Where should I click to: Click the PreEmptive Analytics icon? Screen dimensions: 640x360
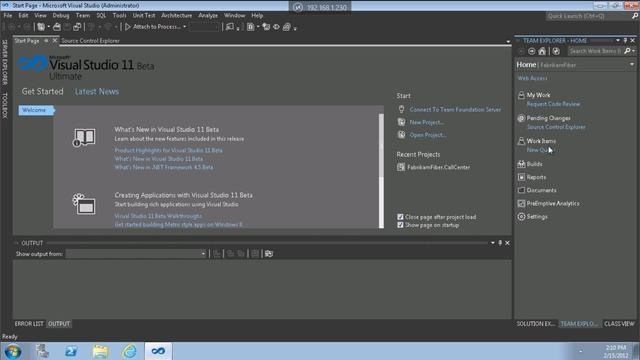tap(521, 203)
